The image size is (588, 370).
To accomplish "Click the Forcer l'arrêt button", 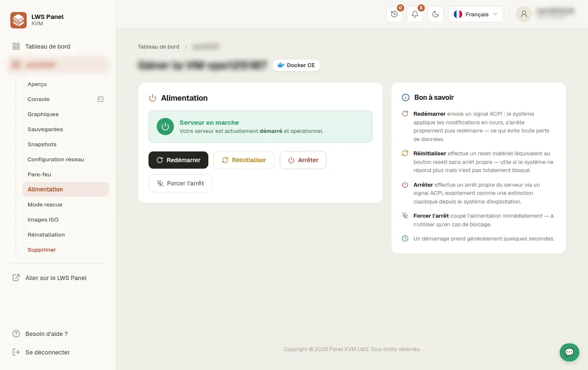I will [x=180, y=183].
